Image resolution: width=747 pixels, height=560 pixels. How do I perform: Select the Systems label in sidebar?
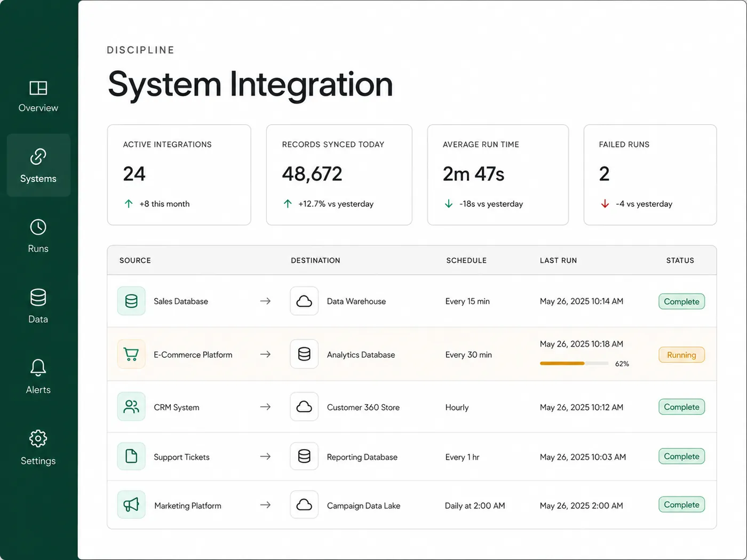tap(38, 179)
